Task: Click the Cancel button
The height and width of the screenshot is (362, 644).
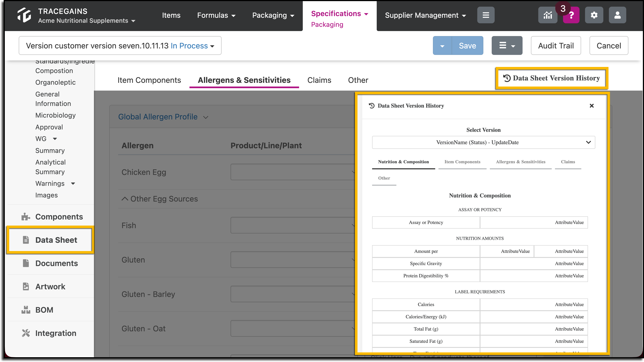Action: [609, 46]
